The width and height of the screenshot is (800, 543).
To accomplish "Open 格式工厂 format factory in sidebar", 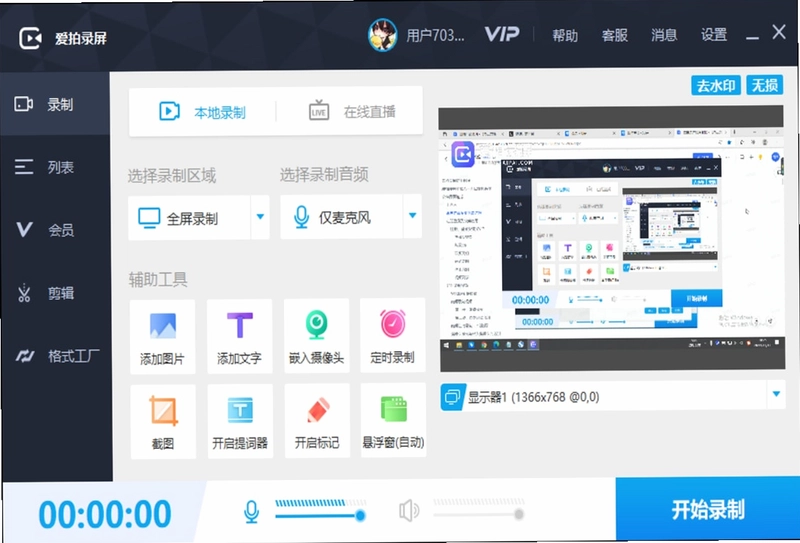I will pos(55,355).
